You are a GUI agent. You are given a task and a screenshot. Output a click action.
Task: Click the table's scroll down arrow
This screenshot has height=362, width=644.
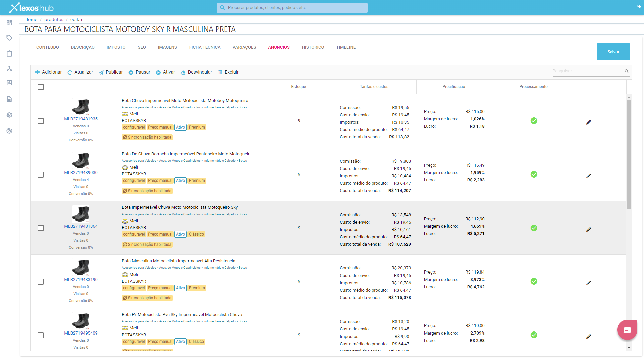[x=629, y=348]
